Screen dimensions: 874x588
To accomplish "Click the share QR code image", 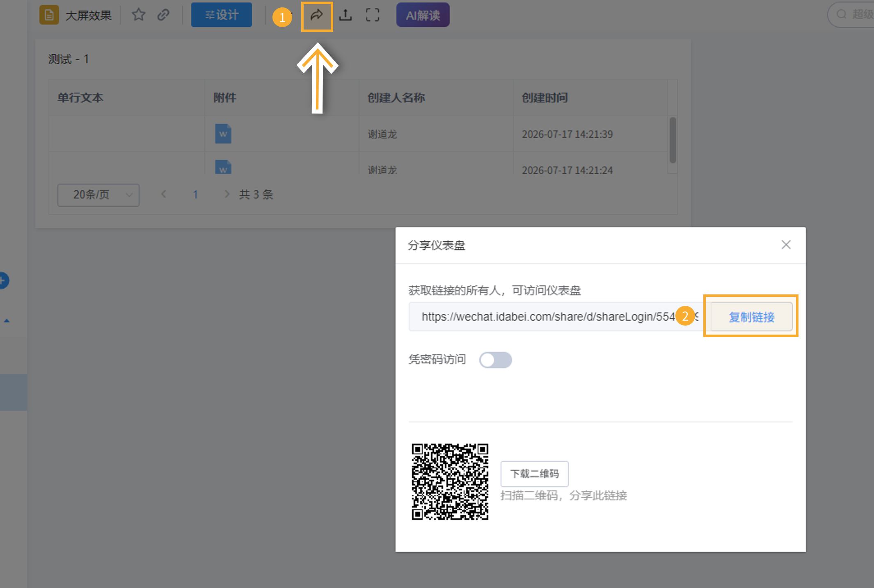I will click(x=450, y=482).
